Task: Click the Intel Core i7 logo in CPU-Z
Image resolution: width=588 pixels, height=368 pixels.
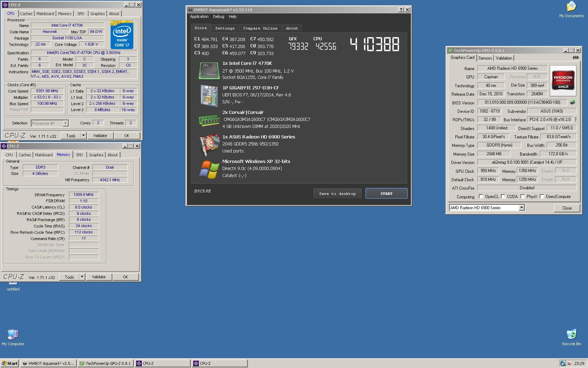Action: coord(122,35)
